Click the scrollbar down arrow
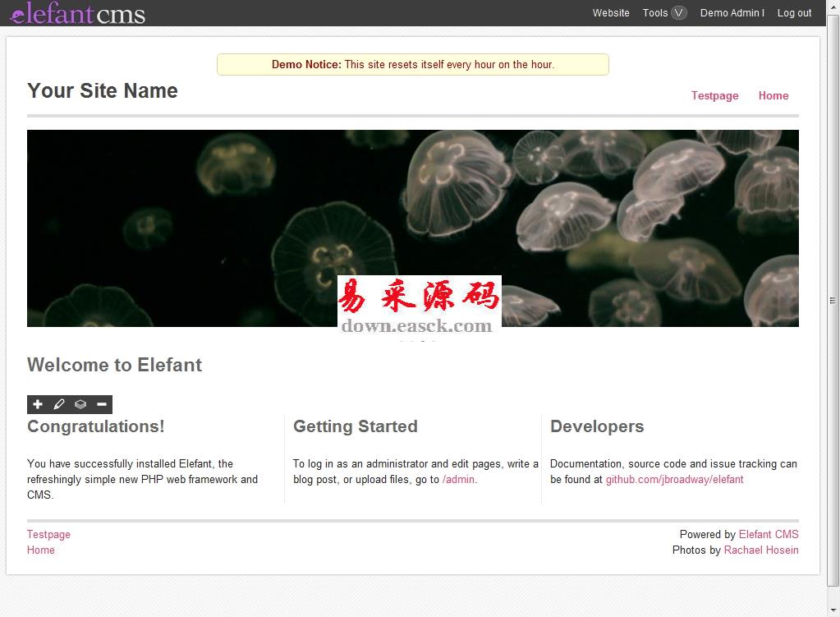The image size is (840, 617). point(833,610)
